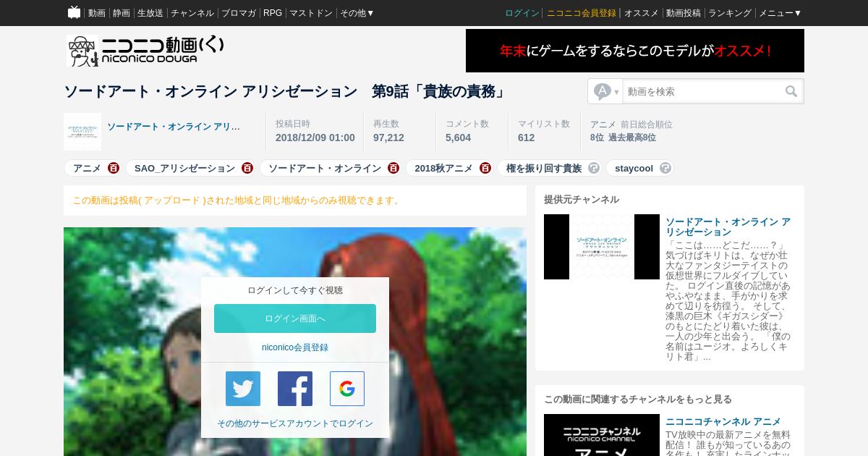Open 動画投稿 in the top bar
This screenshot has height=456, width=868.
pos(684,13)
